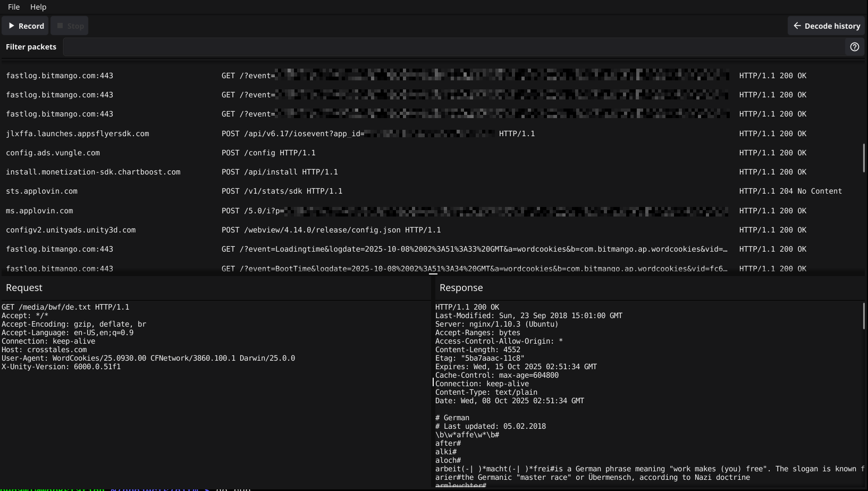Open the Help menu
The image size is (868, 491).
[x=38, y=7]
